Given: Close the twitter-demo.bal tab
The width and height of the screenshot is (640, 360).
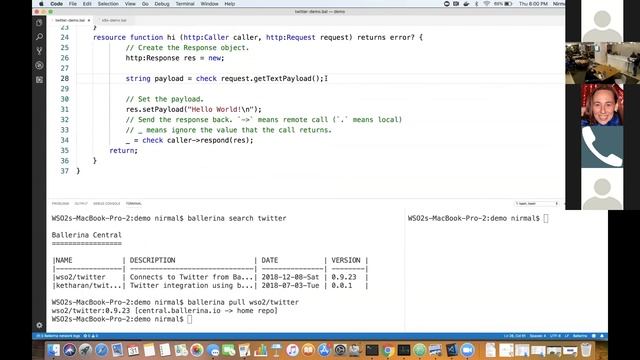Looking at the screenshot, I should click(89, 20).
